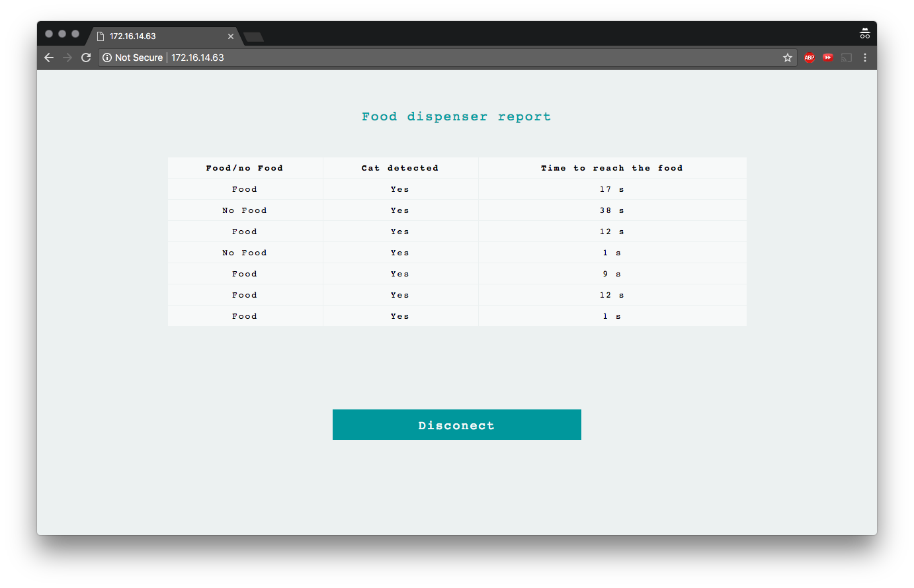Navigate back using the back arrow

pos(49,58)
